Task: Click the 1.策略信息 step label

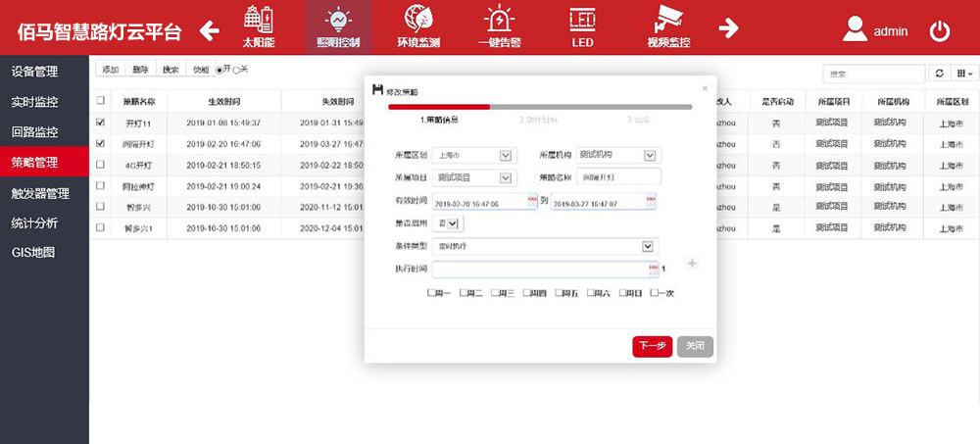Action: click(x=438, y=119)
